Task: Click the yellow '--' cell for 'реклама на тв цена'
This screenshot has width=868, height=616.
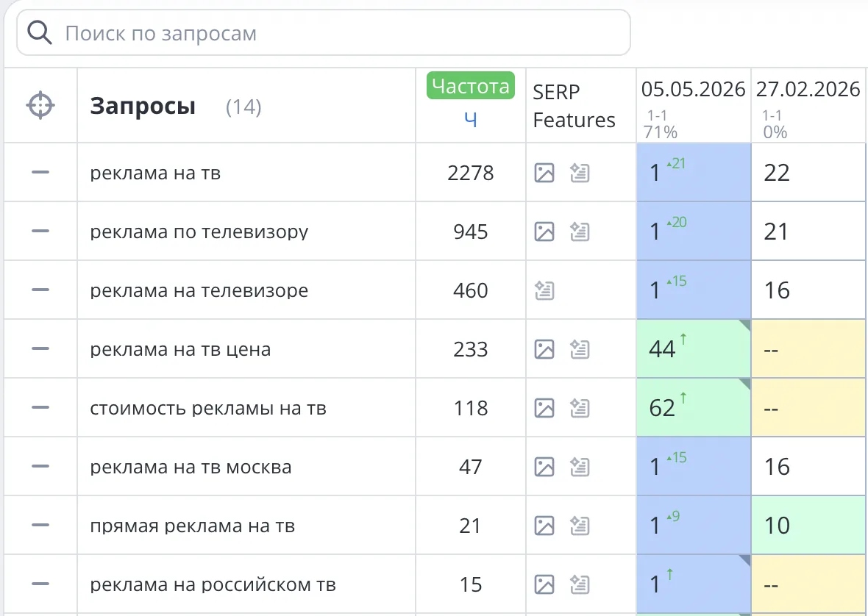Action: click(808, 348)
